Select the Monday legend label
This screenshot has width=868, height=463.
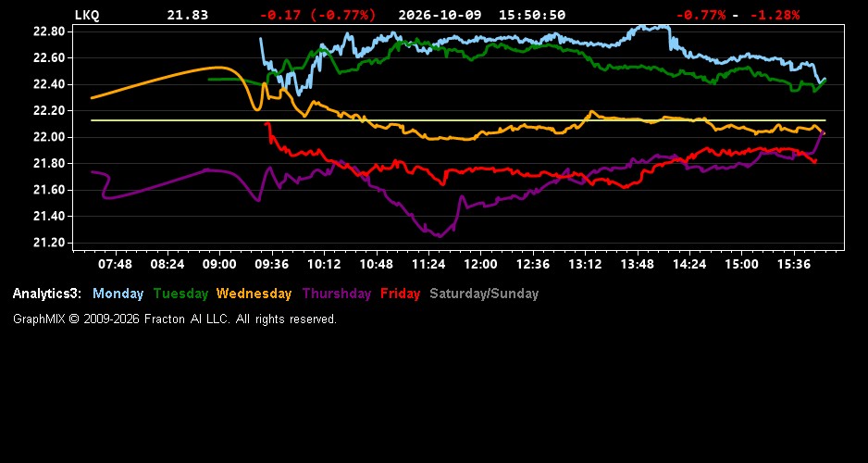(x=118, y=294)
